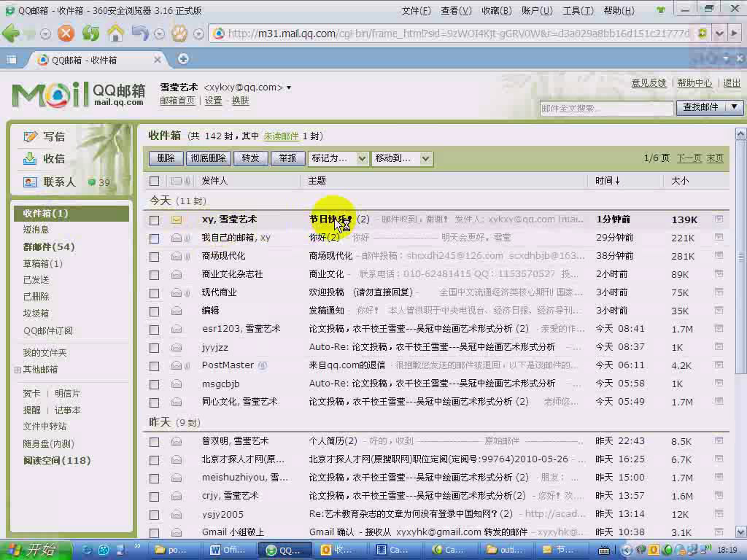Screen dimensions: 747x560
Task: Click the browser back arrow icon
Action: 11,34
